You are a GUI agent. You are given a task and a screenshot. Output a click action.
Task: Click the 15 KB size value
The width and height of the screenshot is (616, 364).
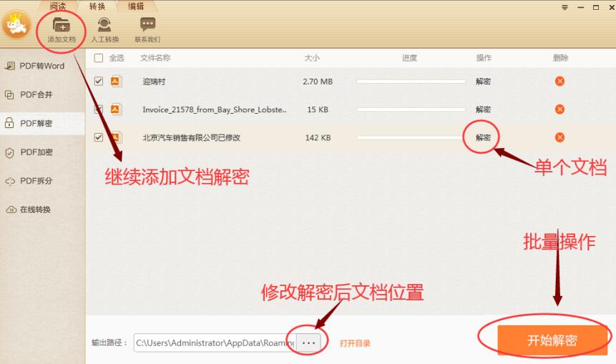[x=318, y=109]
